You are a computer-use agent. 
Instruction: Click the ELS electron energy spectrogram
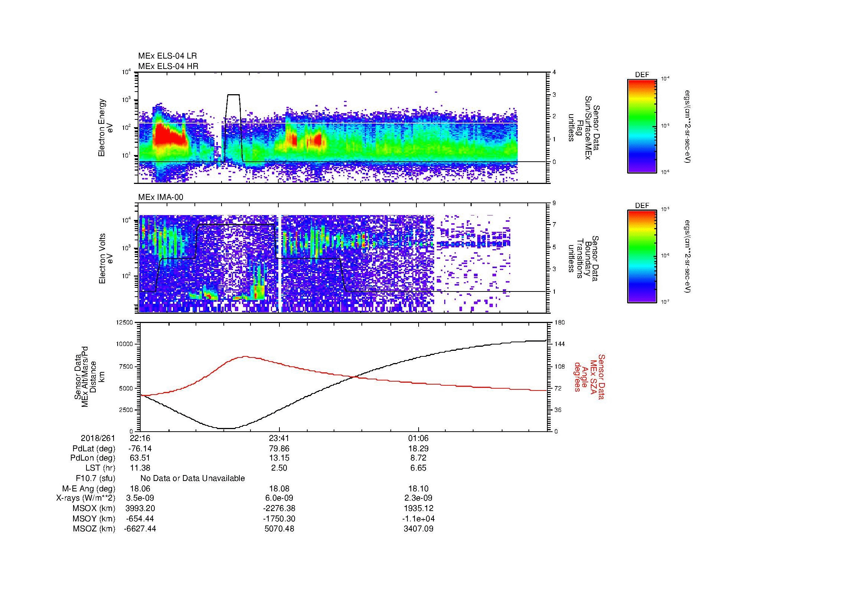pyautogui.click(x=343, y=128)
